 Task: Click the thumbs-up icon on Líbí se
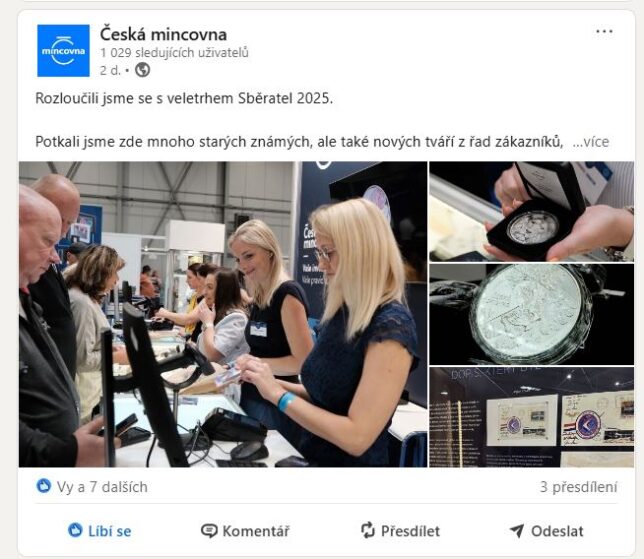pyautogui.click(x=75, y=530)
